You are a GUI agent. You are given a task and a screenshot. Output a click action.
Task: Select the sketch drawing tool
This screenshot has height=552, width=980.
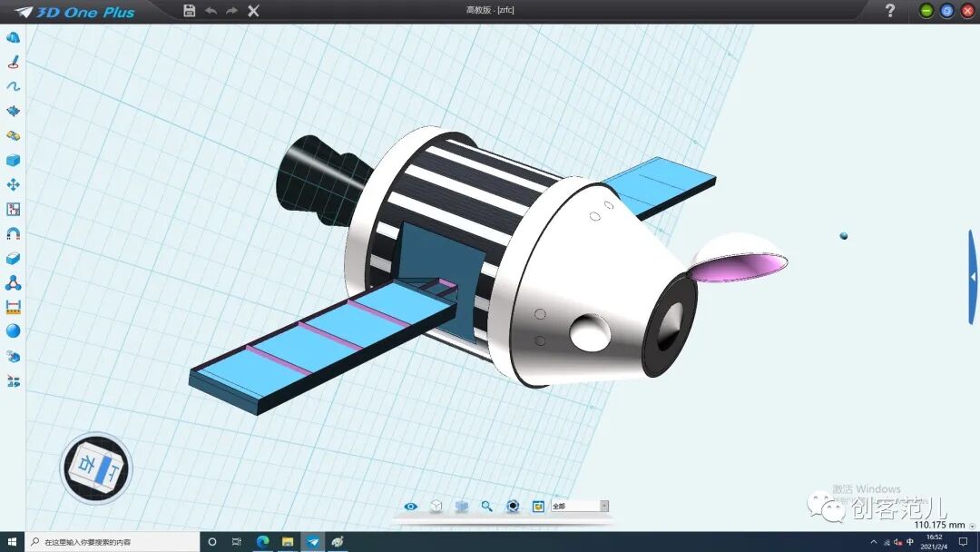pos(13,62)
